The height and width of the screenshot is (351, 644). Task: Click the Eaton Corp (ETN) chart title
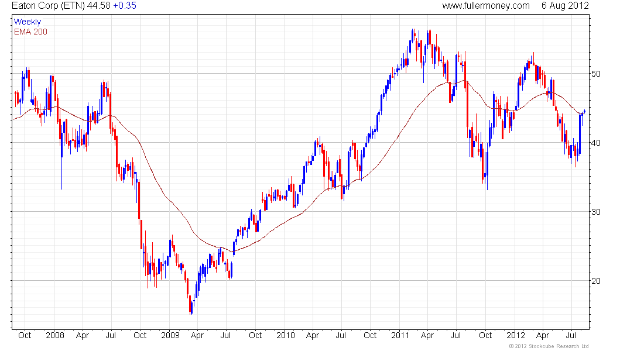[48, 6]
